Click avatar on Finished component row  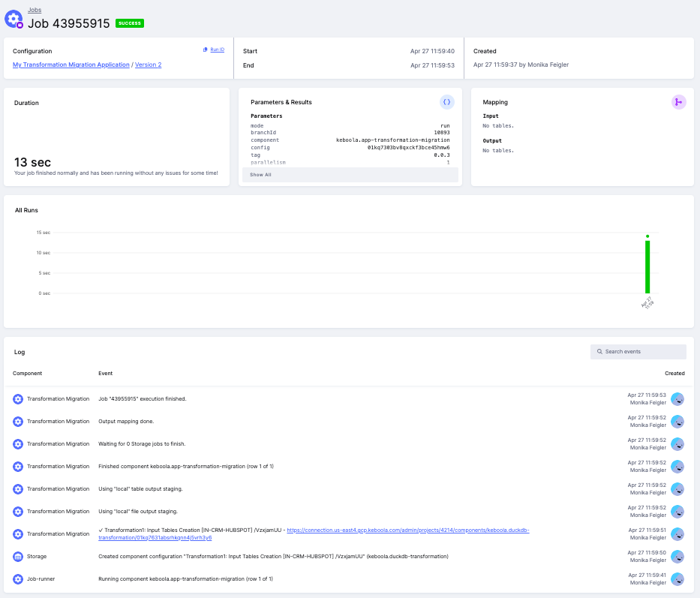[x=677, y=466]
